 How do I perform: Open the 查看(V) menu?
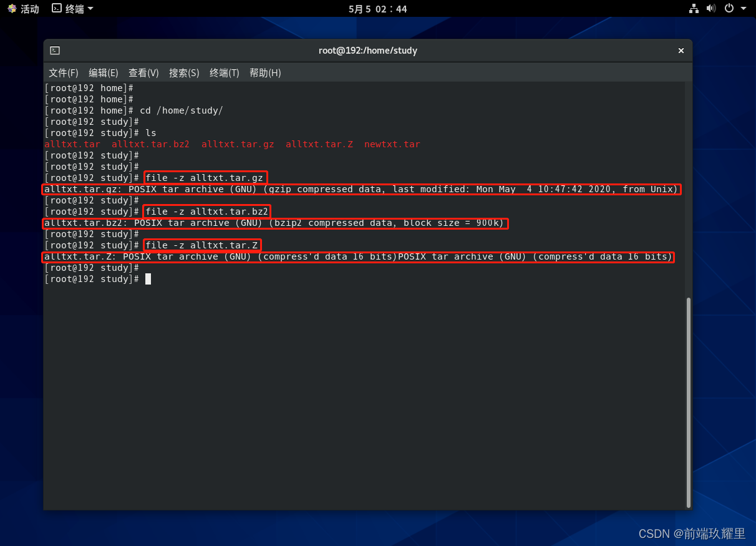click(x=143, y=73)
